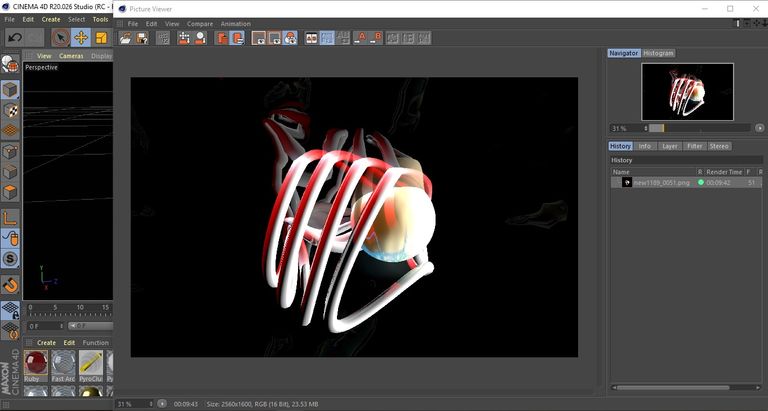Click the Navigator 31 % zoom field

click(629, 128)
